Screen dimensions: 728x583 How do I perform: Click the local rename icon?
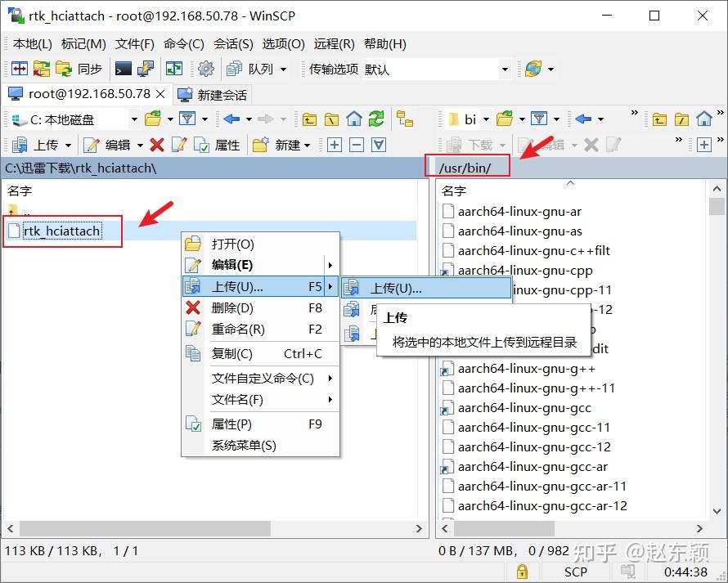click(x=179, y=145)
